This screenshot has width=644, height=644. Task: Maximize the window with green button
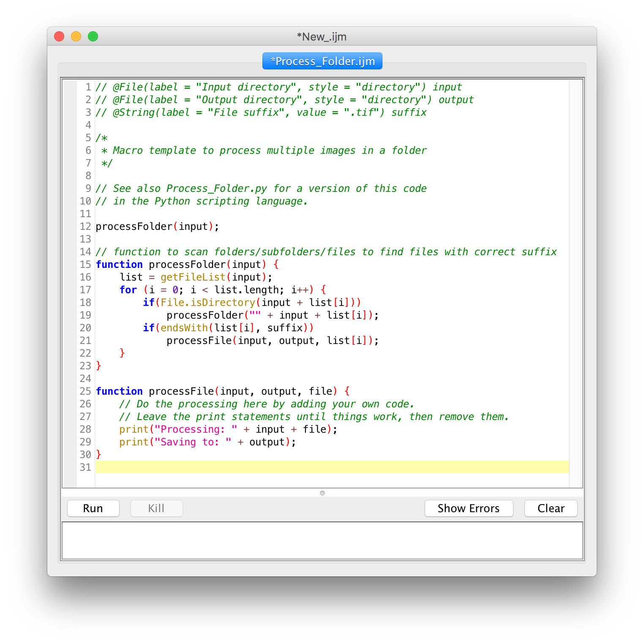tap(93, 36)
